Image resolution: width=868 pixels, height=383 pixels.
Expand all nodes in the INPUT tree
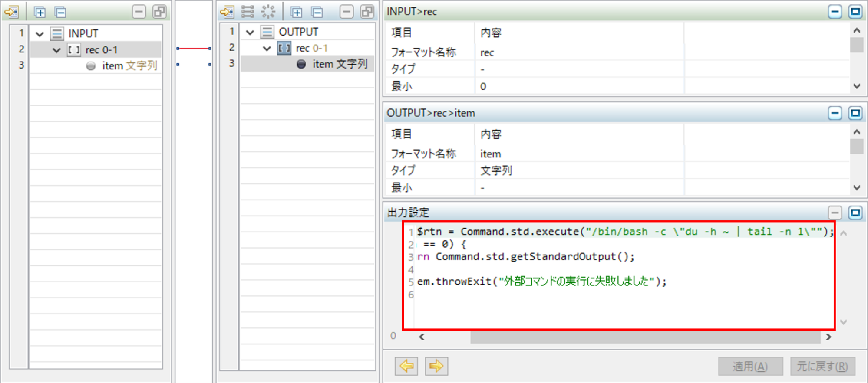point(40,12)
